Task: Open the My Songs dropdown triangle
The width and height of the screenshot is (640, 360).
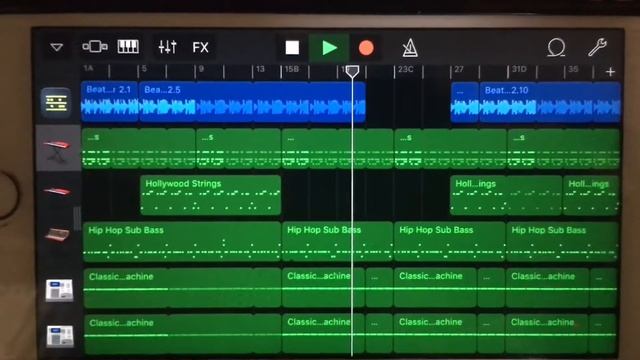Action: point(56,47)
